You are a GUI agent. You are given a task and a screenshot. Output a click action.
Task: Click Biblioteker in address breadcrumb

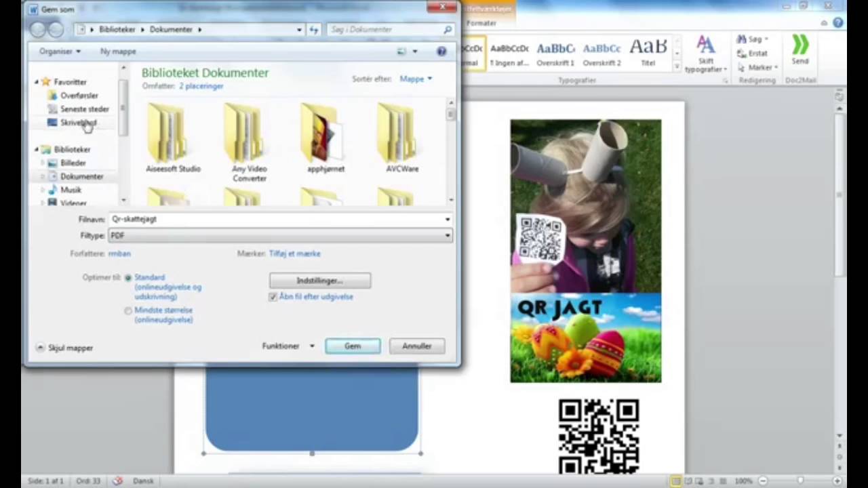(x=117, y=30)
